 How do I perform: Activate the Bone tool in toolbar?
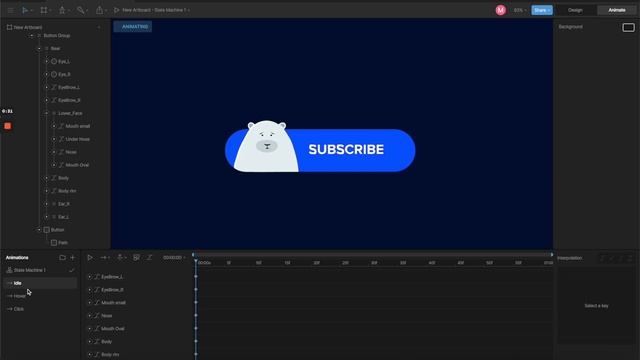coord(80,10)
